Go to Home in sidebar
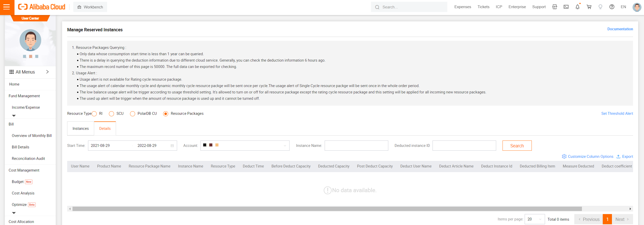 coord(14,84)
